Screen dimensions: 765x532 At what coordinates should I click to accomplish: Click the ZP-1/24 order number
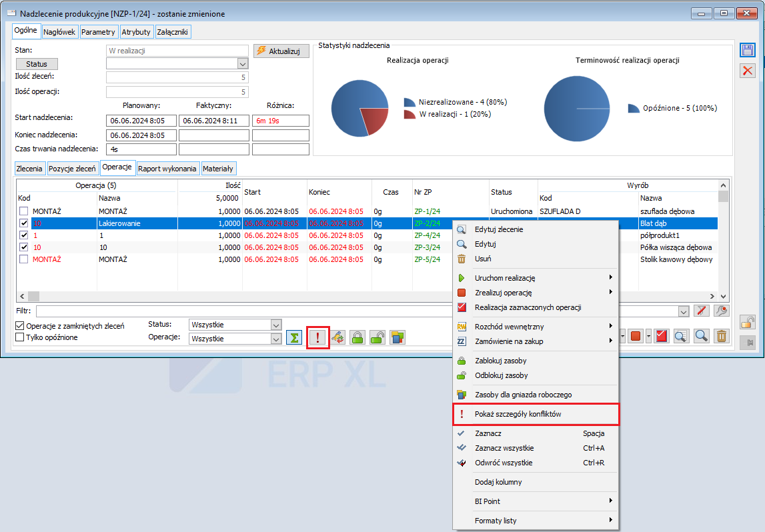[428, 211]
